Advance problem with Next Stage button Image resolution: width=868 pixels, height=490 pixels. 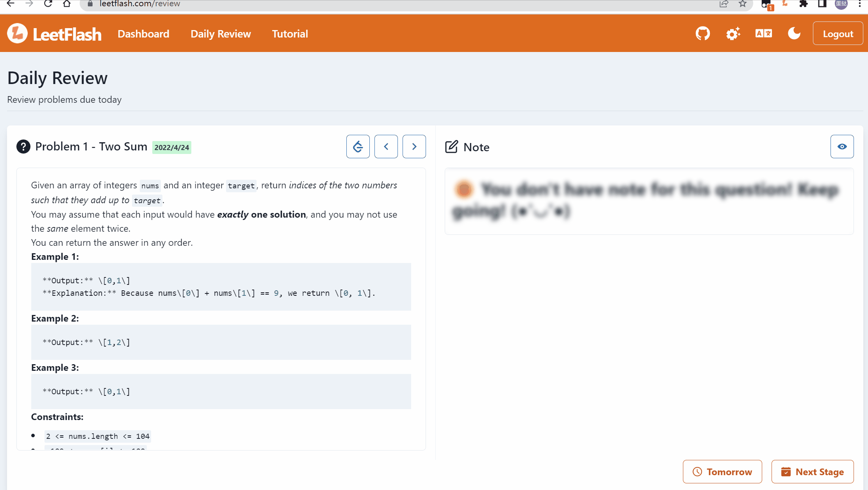click(812, 472)
